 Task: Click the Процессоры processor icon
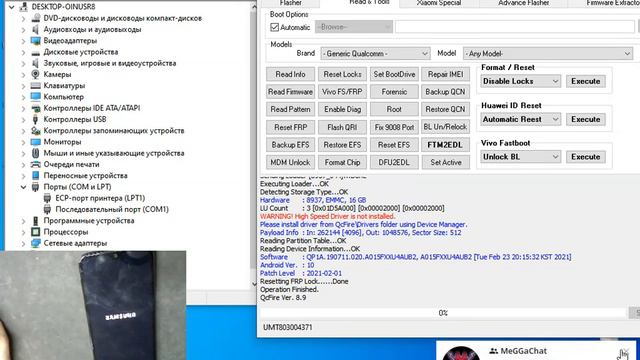click(36, 232)
